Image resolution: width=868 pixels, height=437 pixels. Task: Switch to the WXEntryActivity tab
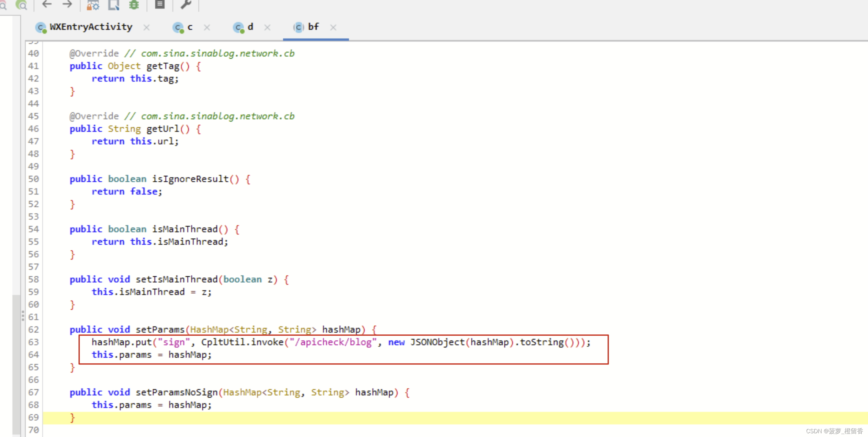[90, 27]
